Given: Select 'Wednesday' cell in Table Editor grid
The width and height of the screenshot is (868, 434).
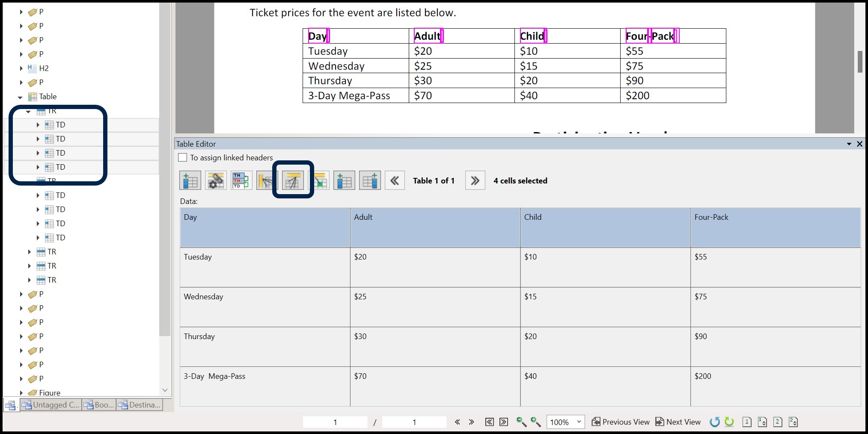Looking at the screenshot, I should [x=265, y=307].
